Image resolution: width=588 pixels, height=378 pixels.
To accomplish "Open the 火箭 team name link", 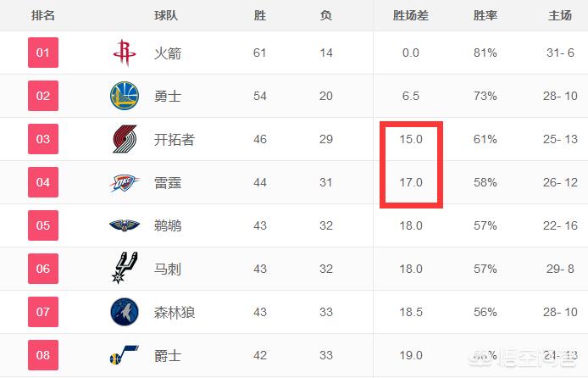I will [x=168, y=53].
